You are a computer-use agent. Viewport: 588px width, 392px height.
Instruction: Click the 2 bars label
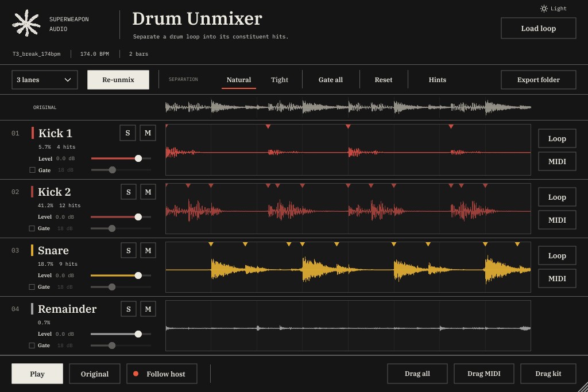[138, 54]
